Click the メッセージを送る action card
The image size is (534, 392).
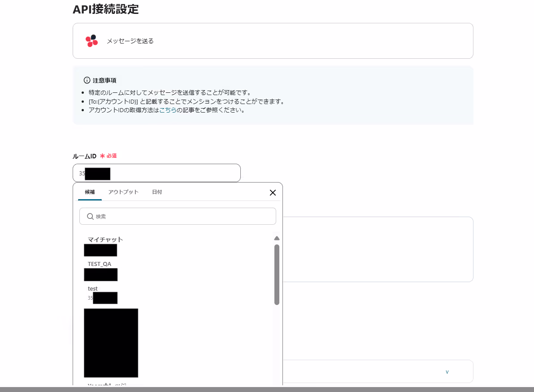[x=273, y=41]
